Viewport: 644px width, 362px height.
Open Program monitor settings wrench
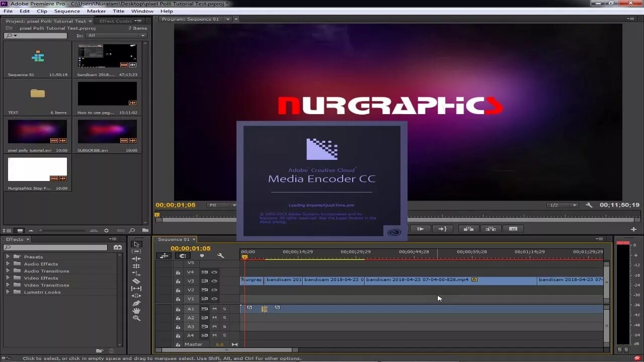pos(589,205)
